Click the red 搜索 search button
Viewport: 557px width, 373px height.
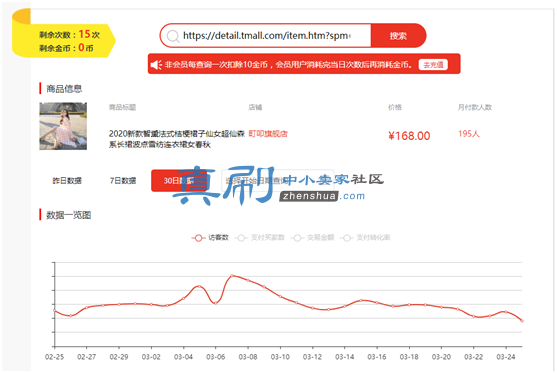coord(398,36)
